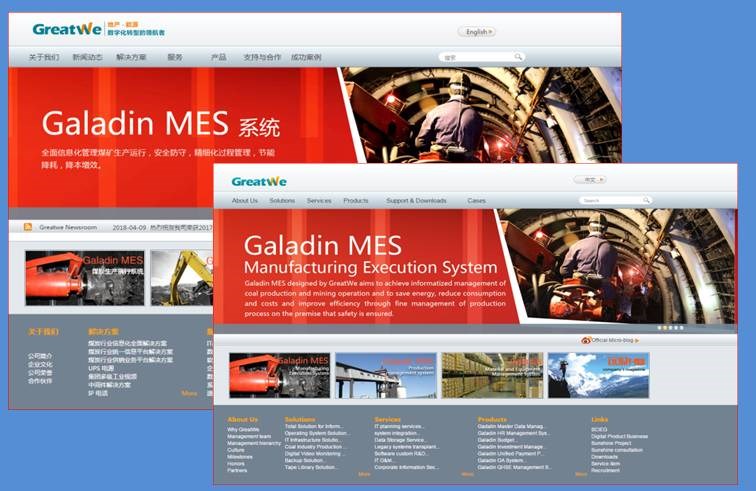Click More under the English Solutions column
This screenshot has width=756, height=491.
(364, 474)
